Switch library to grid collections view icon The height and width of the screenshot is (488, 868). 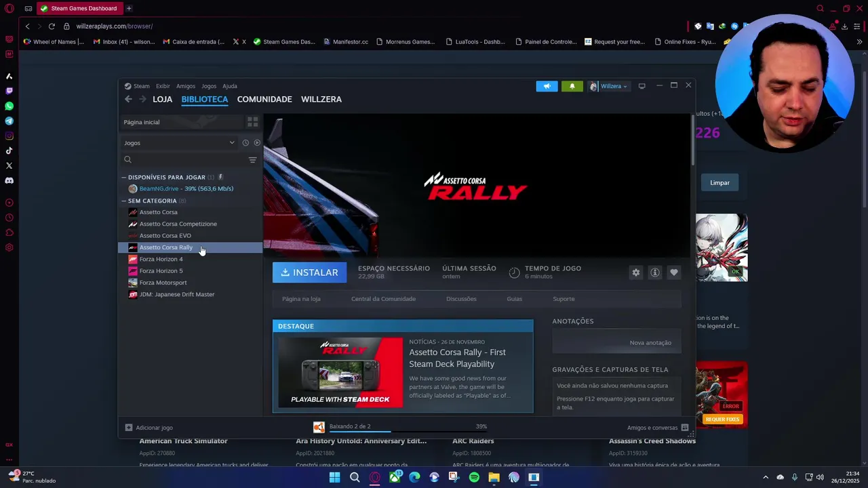pos(252,122)
